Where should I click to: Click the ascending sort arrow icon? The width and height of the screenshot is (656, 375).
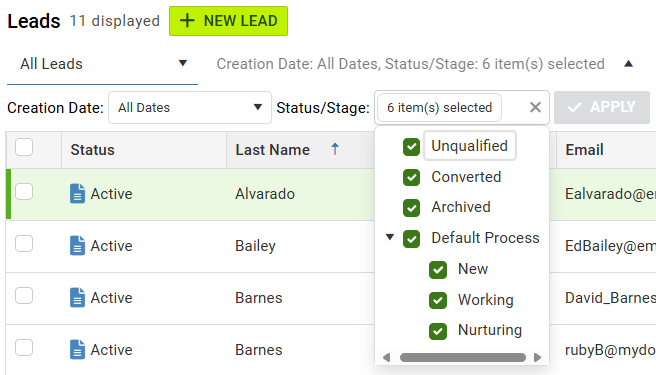coord(335,149)
